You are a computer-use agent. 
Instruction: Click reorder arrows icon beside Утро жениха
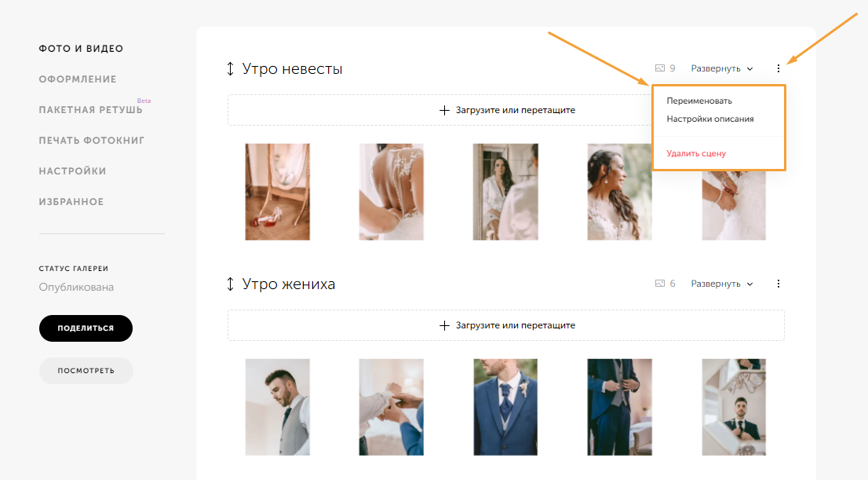(x=230, y=284)
